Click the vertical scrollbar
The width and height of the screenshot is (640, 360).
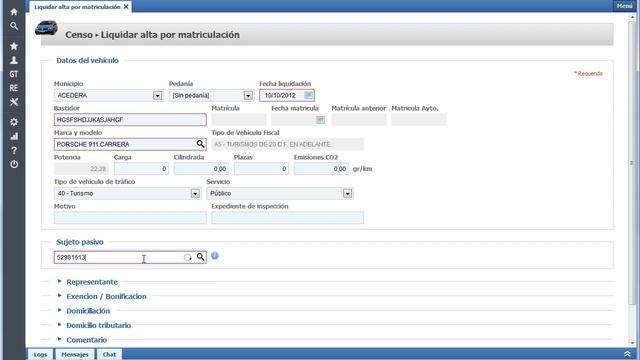pyautogui.click(x=632, y=162)
